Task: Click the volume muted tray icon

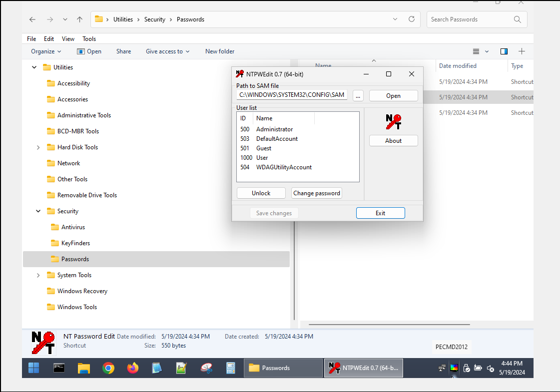Action: coord(491,368)
